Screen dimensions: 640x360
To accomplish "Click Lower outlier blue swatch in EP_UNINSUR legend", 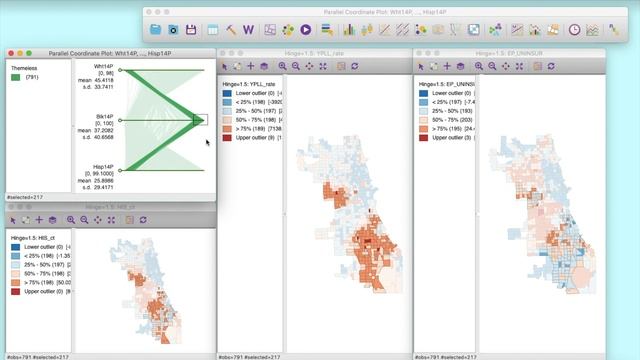I will click(424, 93).
